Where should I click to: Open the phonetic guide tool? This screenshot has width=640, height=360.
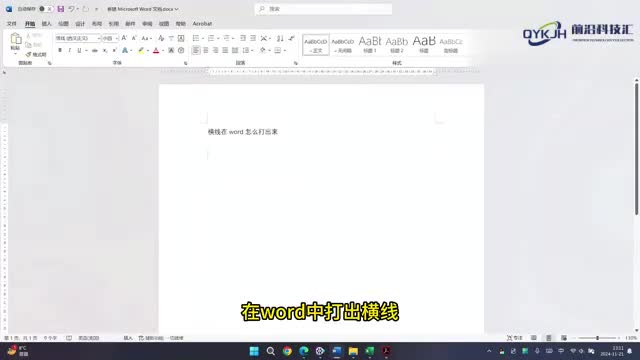coord(171,38)
